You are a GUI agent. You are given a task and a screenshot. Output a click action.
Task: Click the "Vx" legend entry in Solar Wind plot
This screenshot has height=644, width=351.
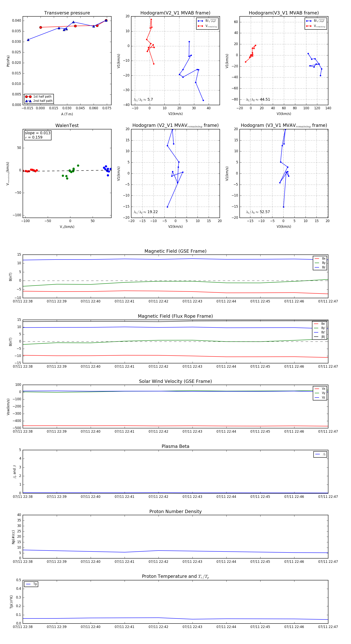point(320,389)
